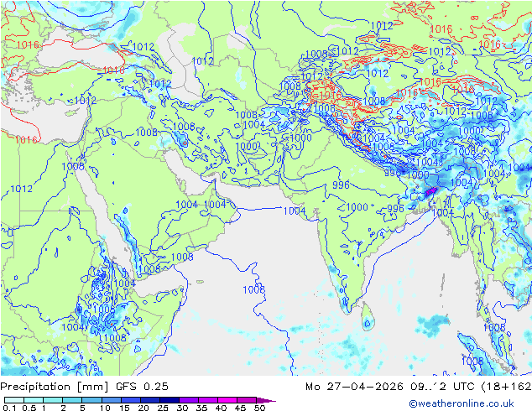Click the legend value '0.5'
The width and height of the screenshot is (532, 411).
tap(29, 408)
